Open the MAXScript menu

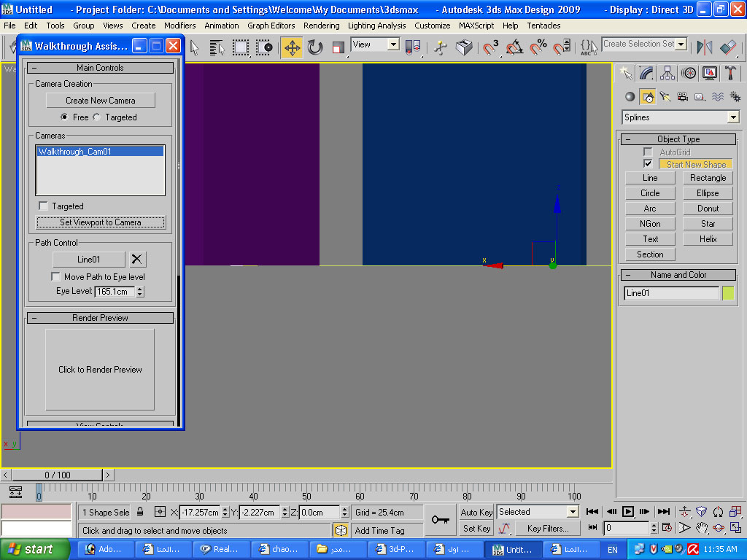[476, 26]
